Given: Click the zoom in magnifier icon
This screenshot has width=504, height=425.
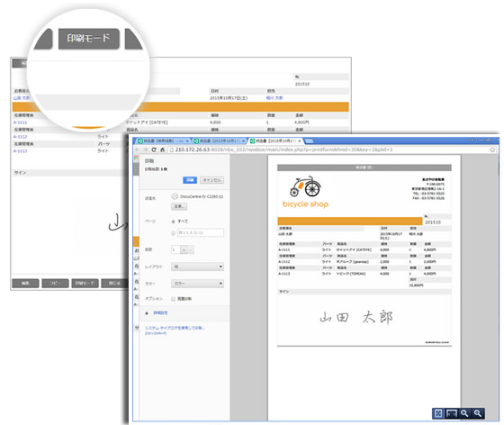Looking at the screenshot, I should click(x=464, y=413).
